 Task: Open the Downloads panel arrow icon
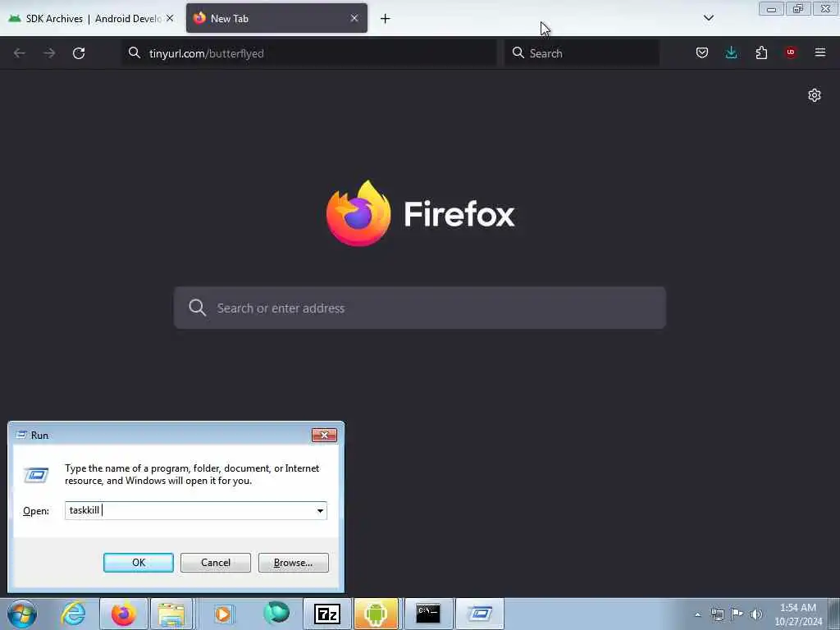tap(731, 52)
